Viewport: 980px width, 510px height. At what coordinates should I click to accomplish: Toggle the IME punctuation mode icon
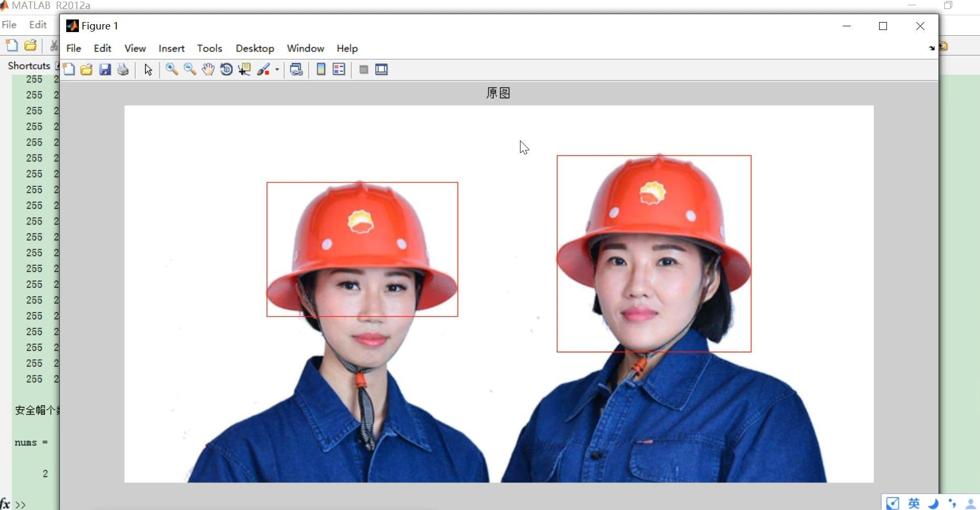click(x=952, y=504)
